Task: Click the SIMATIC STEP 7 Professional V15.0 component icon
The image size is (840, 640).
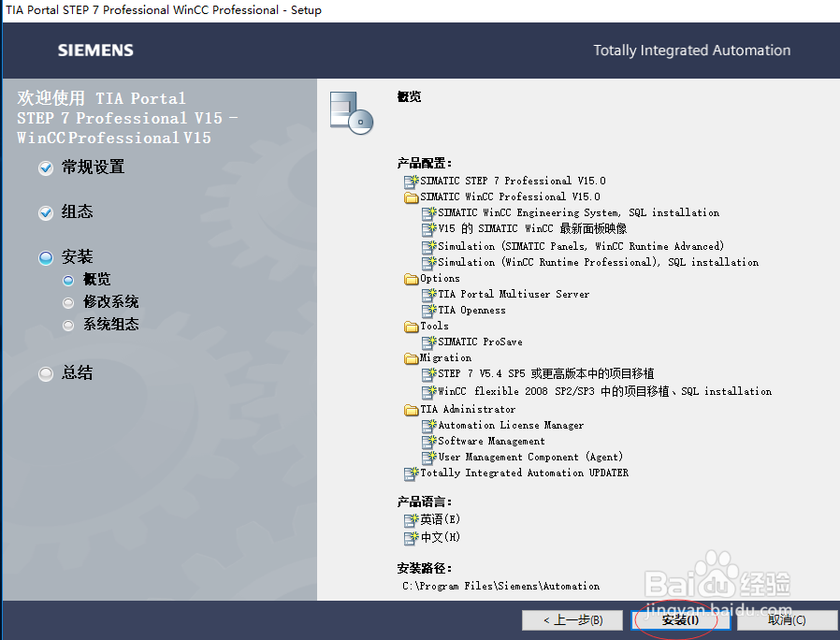Action: (x=412, y=182)
